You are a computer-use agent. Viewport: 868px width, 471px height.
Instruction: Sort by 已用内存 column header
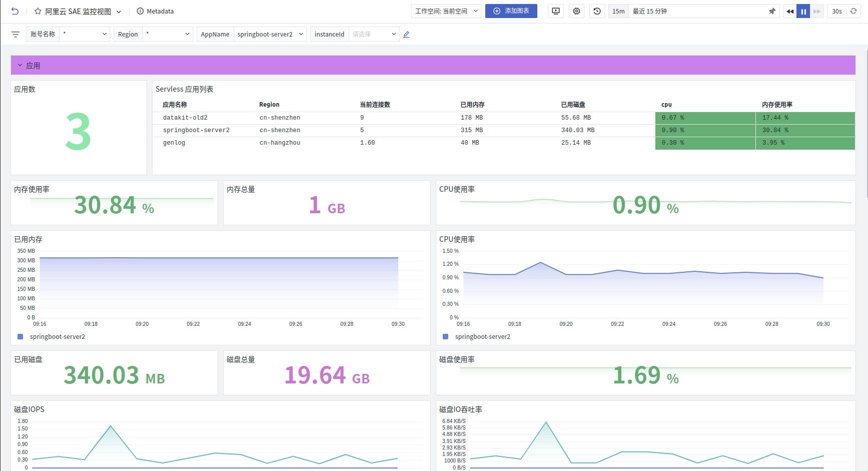click(472, 105)
